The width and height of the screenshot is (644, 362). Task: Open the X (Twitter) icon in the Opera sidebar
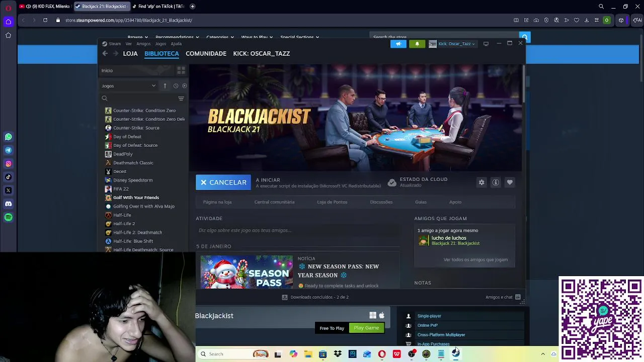8,191
